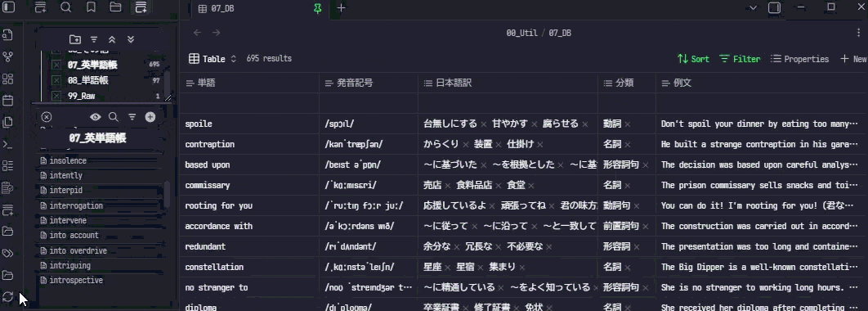Image resolution: width=868 pixels, height=311 pixels.
Task: Navigate forward with the right arrow
Action: (217, 33)
